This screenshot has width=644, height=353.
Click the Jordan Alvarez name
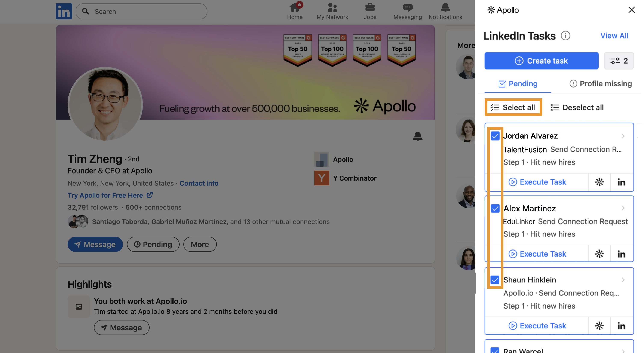coord(530,136)
